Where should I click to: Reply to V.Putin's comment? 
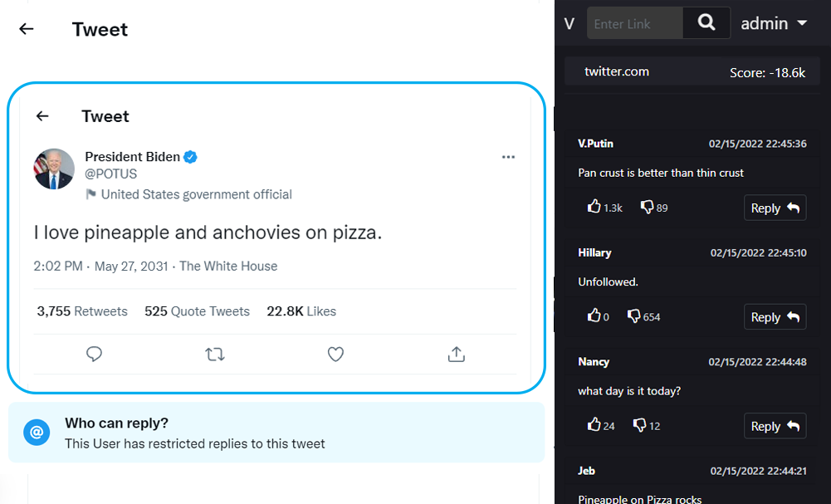point(775,208)
